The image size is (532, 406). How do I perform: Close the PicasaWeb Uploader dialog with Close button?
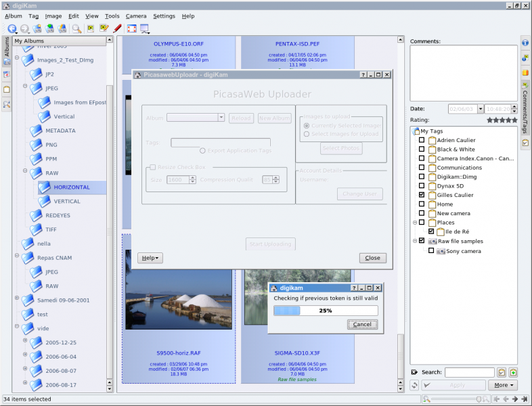[x=372, y=258]
